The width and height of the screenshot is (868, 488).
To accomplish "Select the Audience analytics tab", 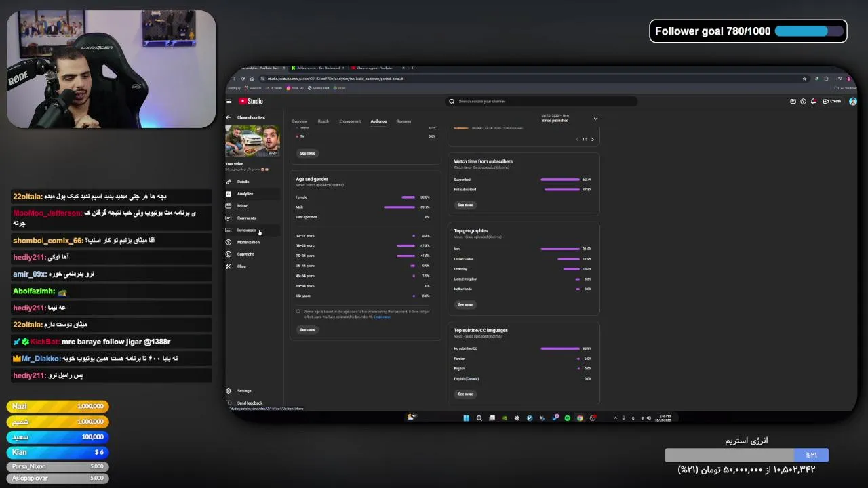I will tap(378, 121).
